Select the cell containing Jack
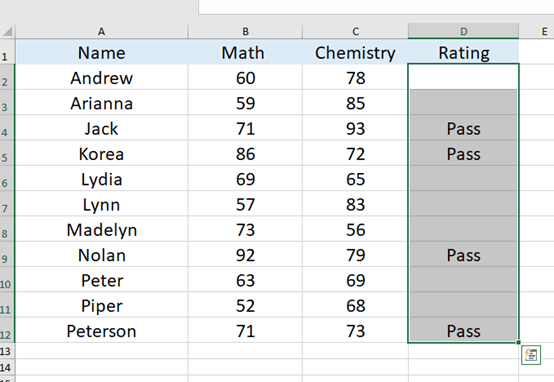 pos(102,128)
